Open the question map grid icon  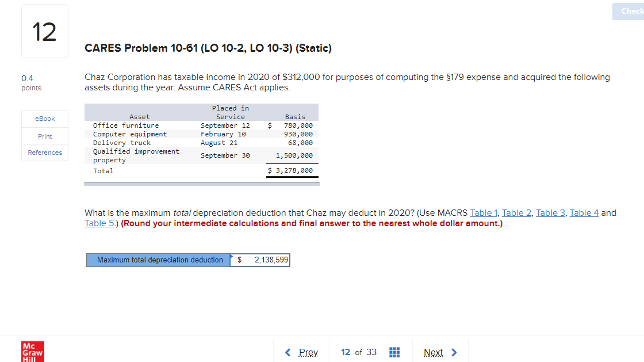tap(394, 352)
